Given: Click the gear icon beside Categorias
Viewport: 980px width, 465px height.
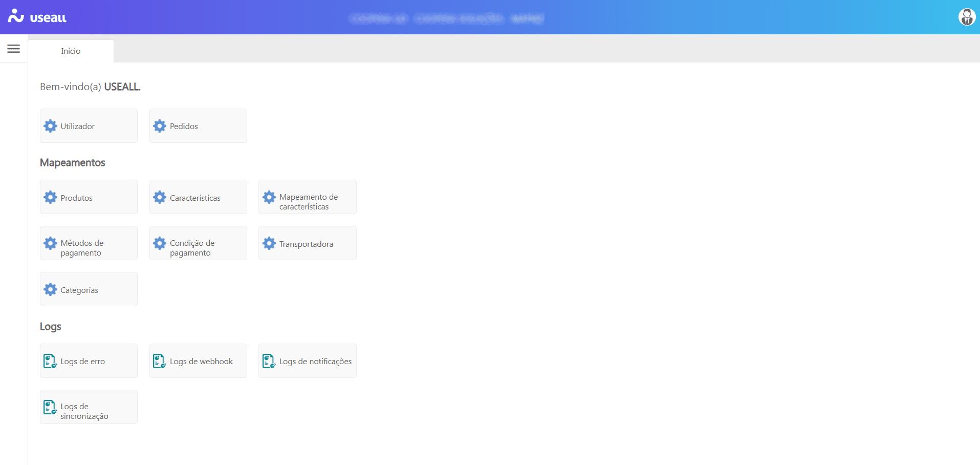Looking at the screenshot, I should [x=51, y=289].
